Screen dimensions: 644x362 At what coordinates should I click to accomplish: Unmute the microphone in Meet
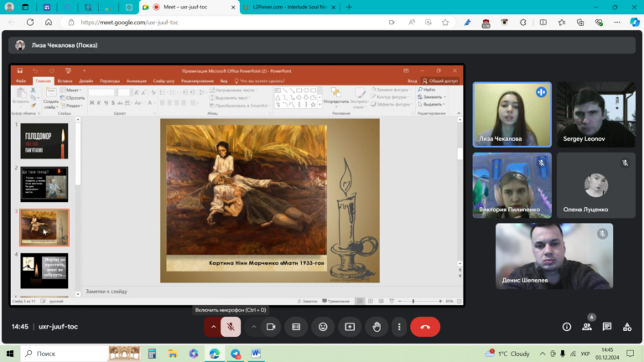231,327
